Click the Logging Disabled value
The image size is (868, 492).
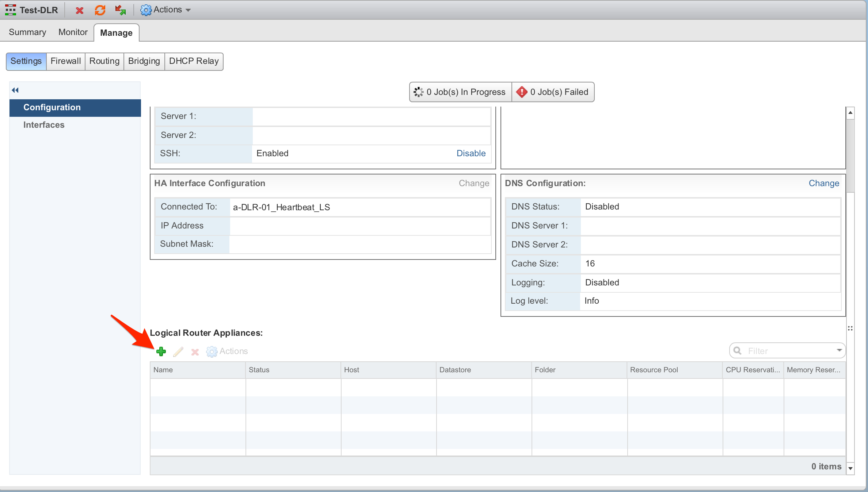pos(602,282)
